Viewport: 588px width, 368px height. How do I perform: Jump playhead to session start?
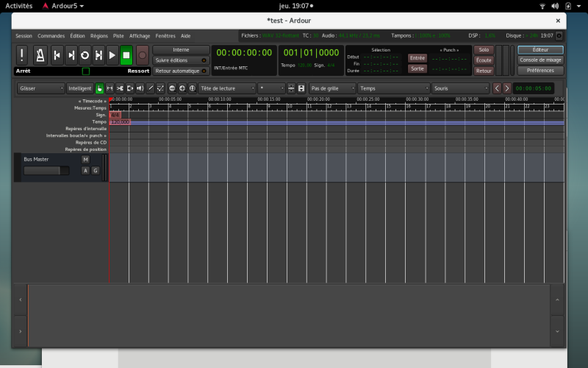tap(57, 55)
